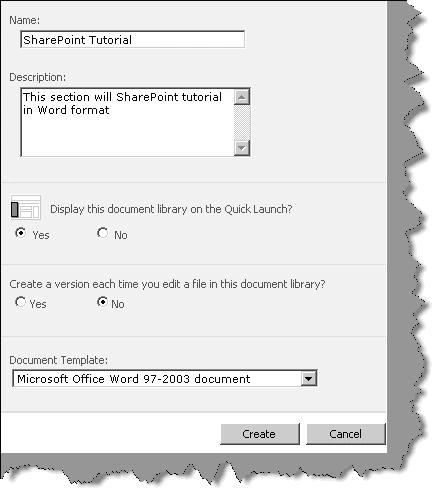Choose No for version creation
This screenshot has height=491, width=434.
(102, 302)
